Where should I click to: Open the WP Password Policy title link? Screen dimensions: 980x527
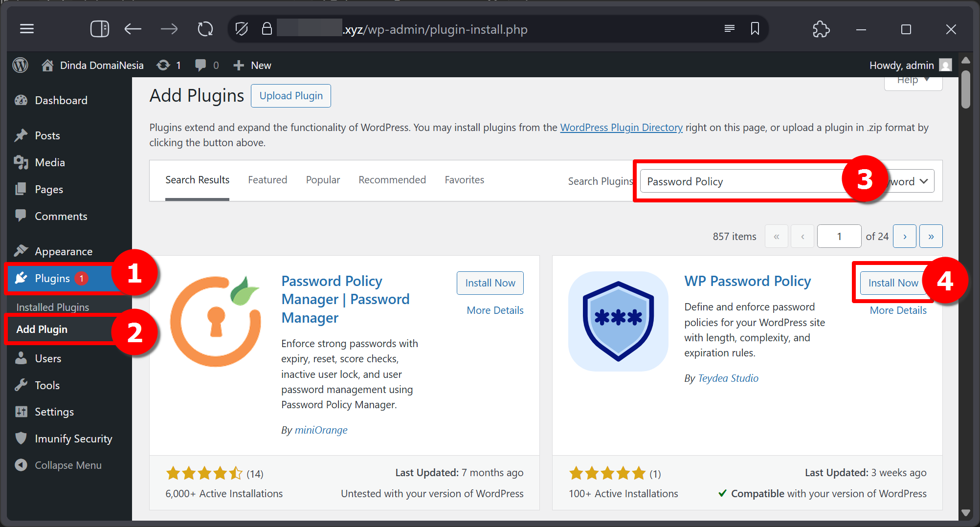tap(747, 281)
